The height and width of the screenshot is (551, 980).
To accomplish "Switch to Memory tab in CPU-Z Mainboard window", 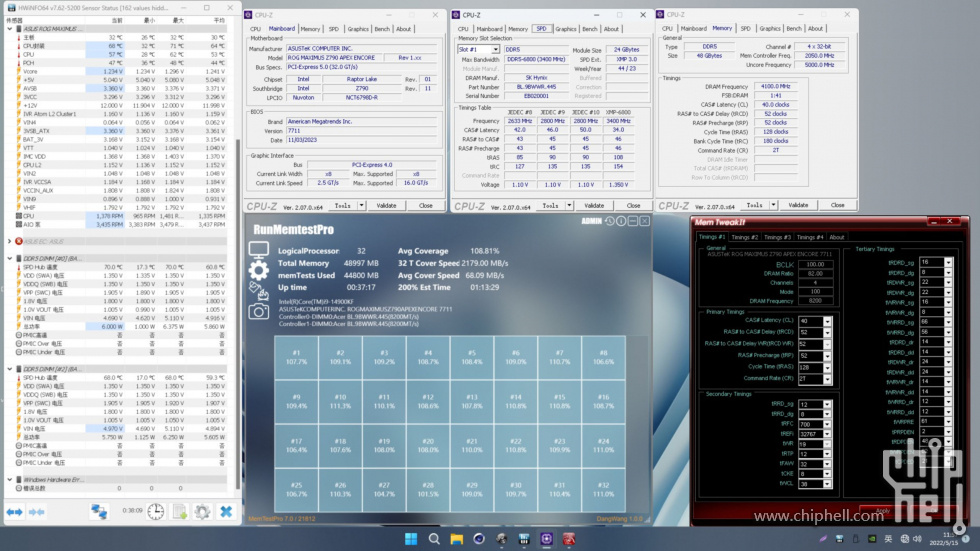I will (310, 29).
